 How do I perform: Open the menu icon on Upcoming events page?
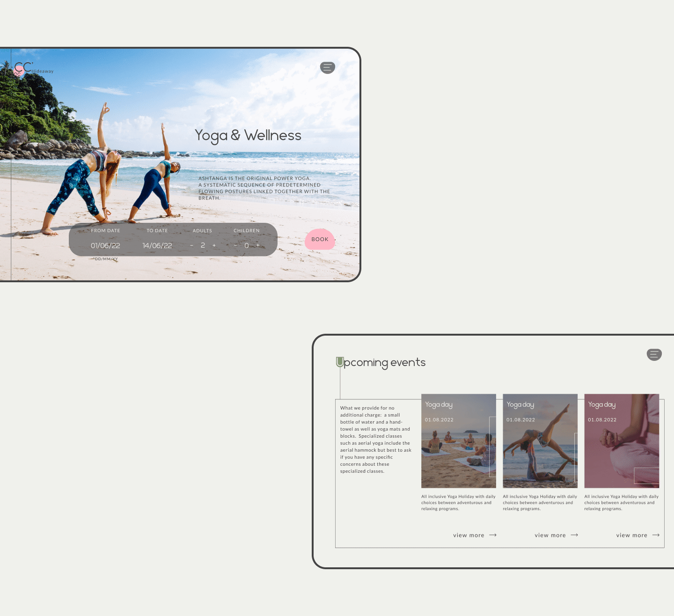pyautogui.click(x=654, y=354)
